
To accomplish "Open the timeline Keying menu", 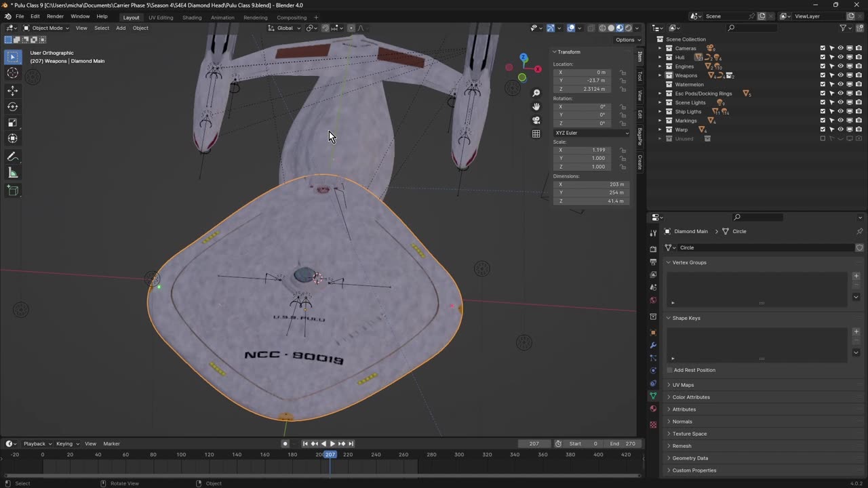I will (66, 444).
